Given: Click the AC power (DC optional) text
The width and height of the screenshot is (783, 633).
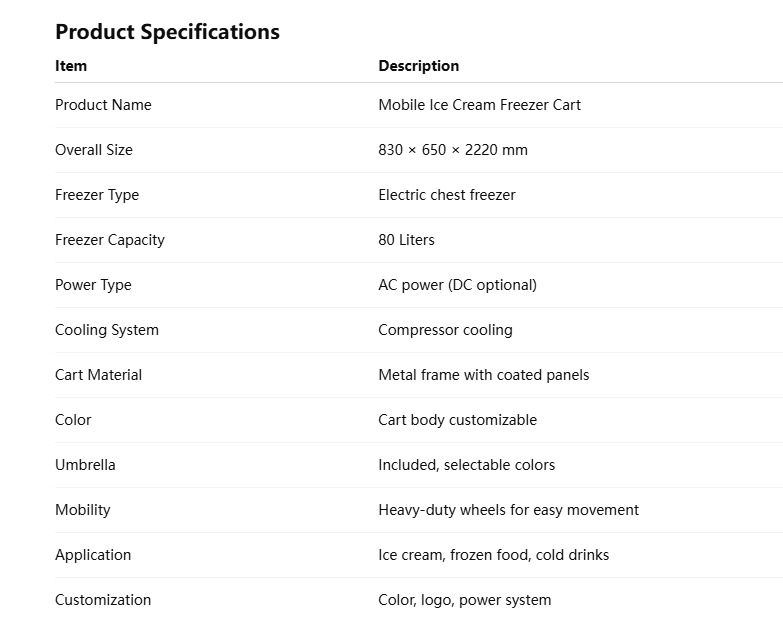Looking at the screenshot, I should [457, 285].
